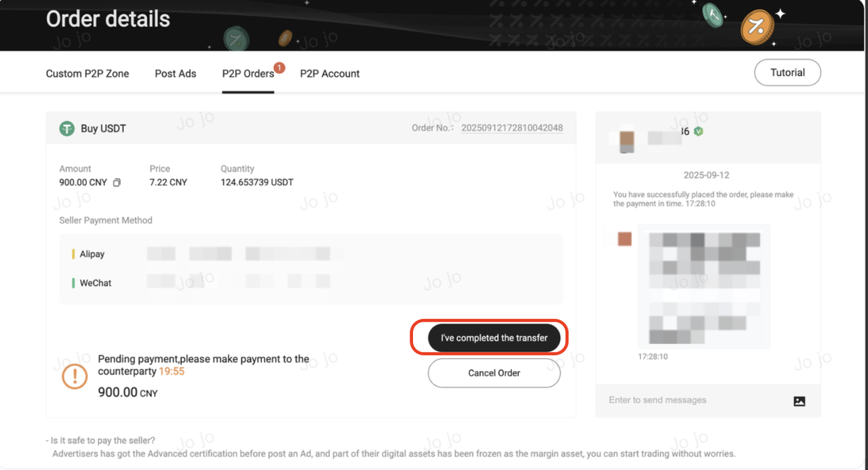Image resolution: width=868 pixels, height=470 pixels.
Task: Switch to the Post Ads tab
Action: click(x=176, y=73)
